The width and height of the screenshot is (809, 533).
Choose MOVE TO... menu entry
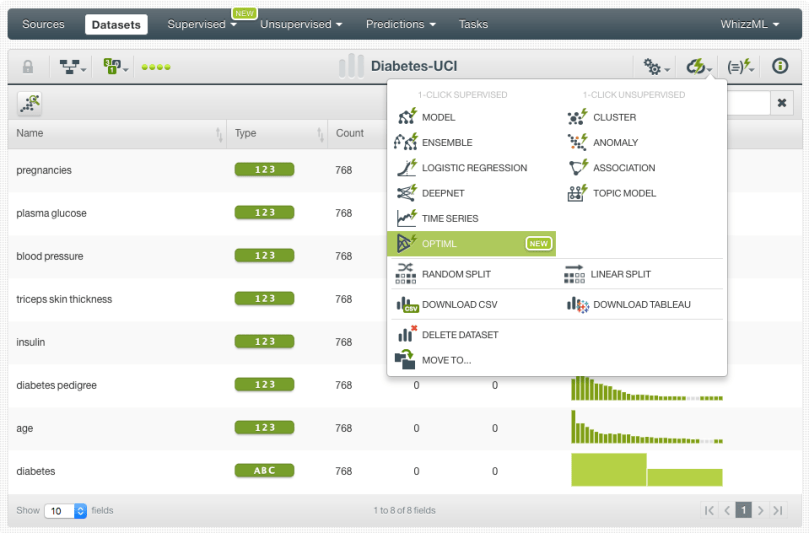pos(446,361)
